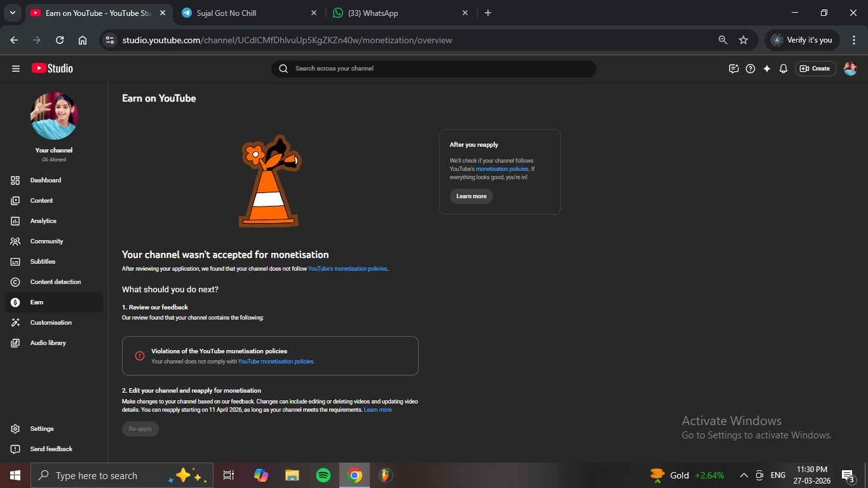Bookmark this page with the star icon
The height and width of the screenshot is (488, 868).
click(743, 40)
